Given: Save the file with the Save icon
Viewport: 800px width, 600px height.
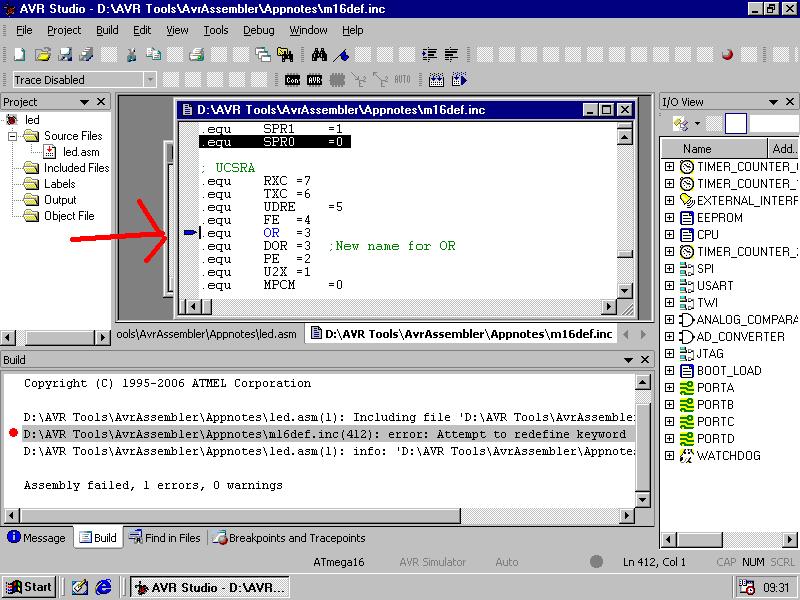Looking at the screenshot, I should click(x=65, y=54).
